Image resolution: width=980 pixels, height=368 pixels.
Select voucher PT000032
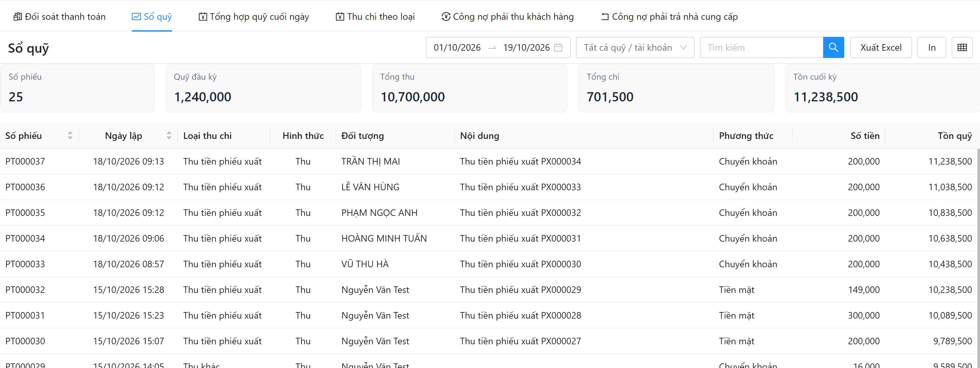(25, 290)
